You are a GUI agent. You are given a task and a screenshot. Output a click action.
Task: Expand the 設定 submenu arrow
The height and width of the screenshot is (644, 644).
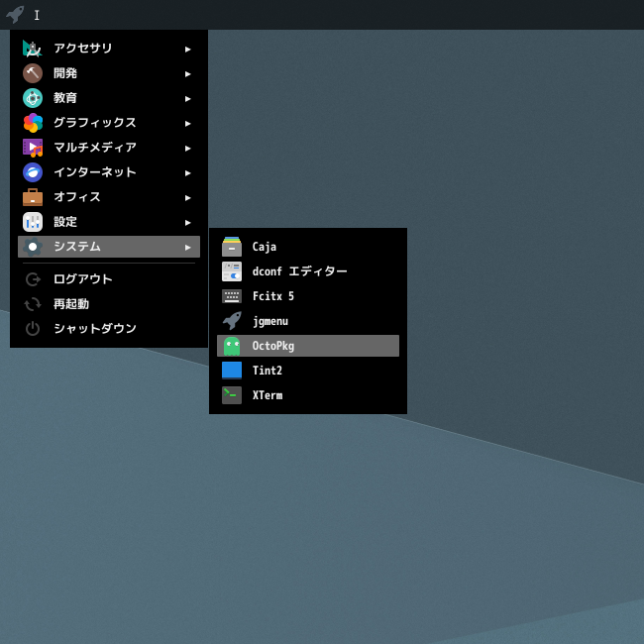click(x=187, y=222)
